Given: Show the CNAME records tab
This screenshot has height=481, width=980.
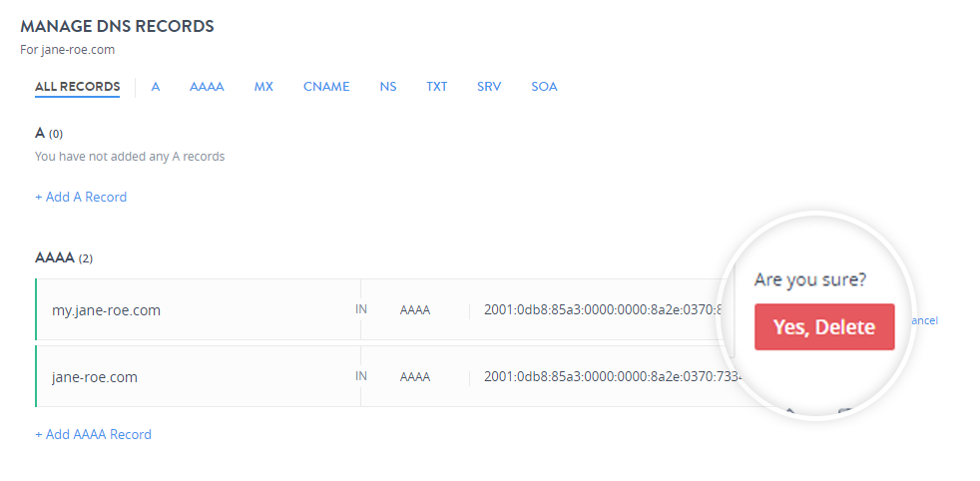Looking at the screenshot, I should (326, 87).
